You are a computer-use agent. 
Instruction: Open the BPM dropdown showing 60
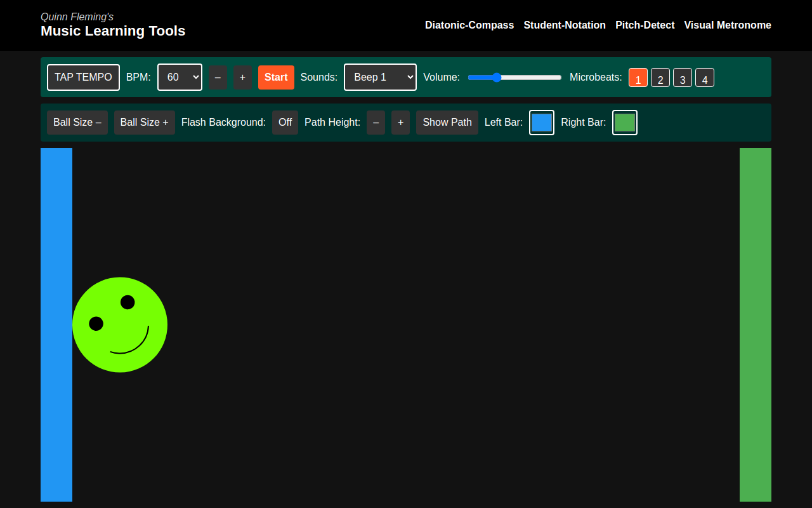pos(180,77)
